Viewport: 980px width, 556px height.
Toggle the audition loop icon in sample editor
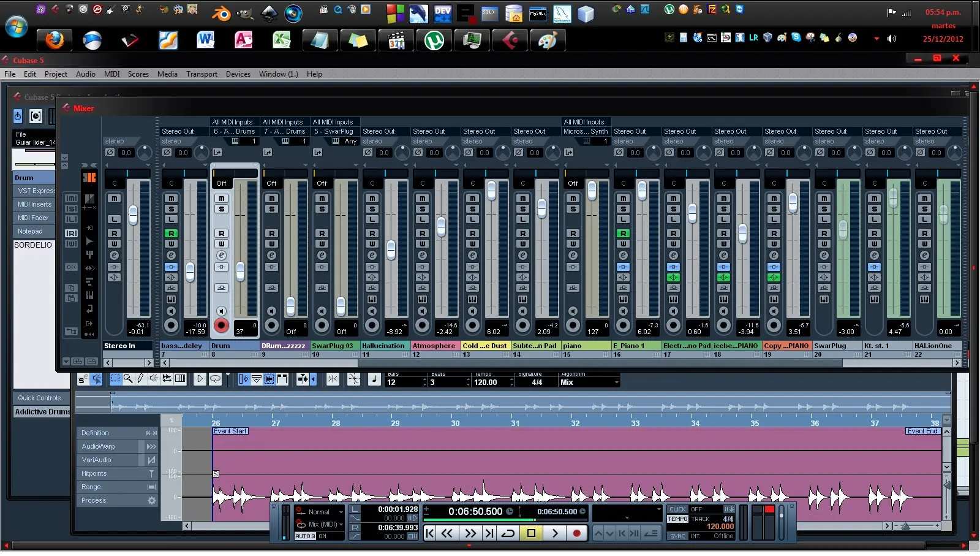[215, 379]
